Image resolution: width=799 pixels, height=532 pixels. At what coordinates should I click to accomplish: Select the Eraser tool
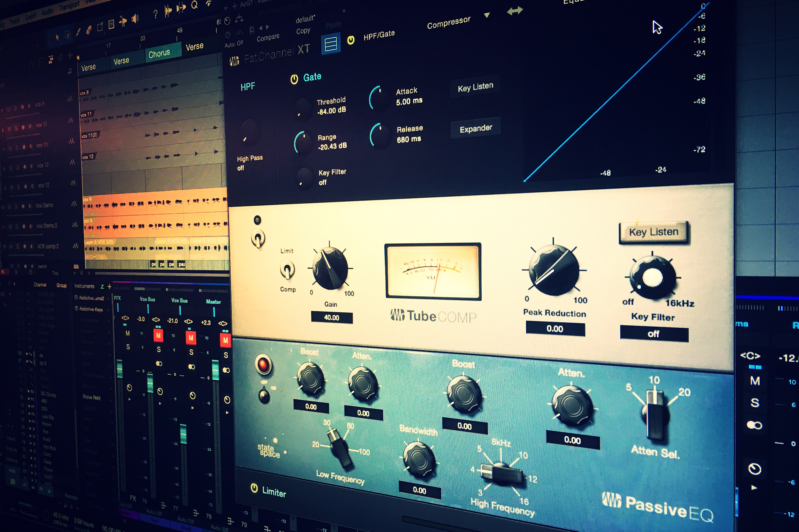(x=89, y=30)
